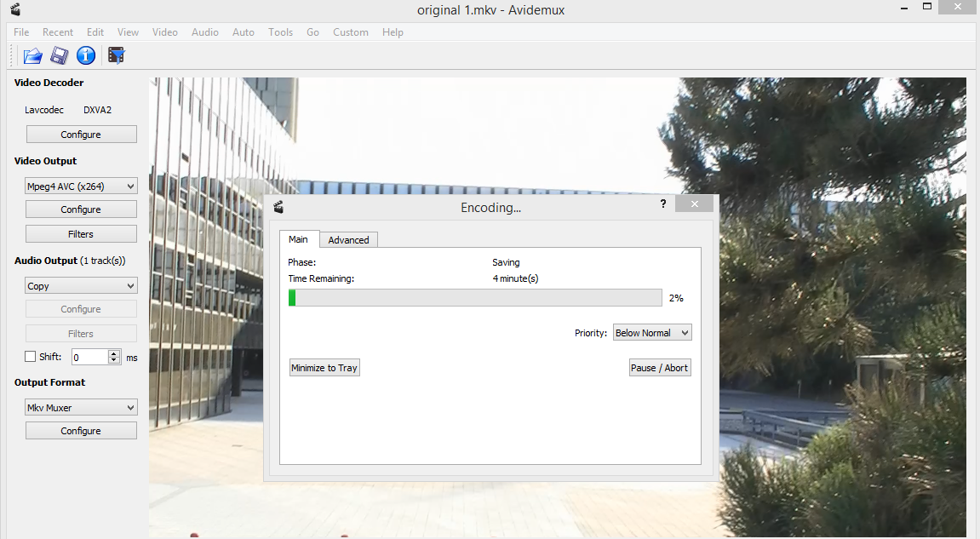Click Configure under Video Decoder
Screen dimensions: 980x539
(x=81, y=135)
